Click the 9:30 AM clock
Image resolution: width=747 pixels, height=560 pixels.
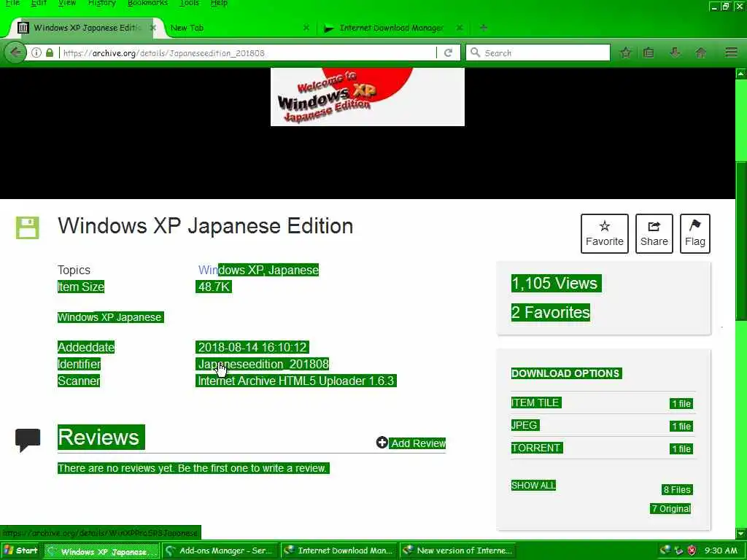click(x=721, y=551)
